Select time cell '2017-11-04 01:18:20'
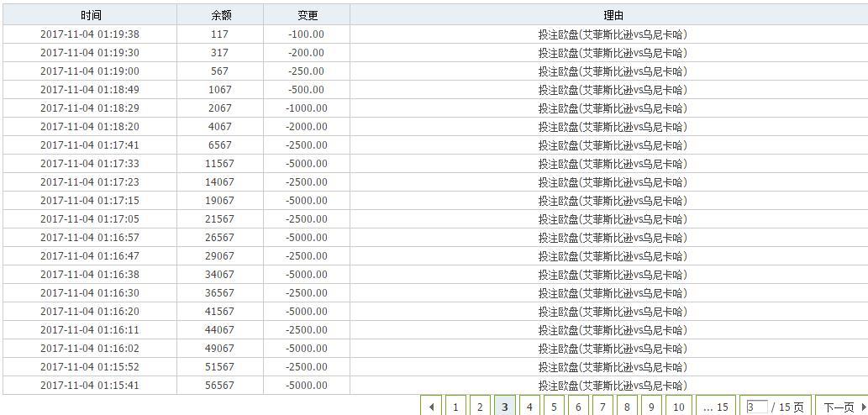Viewport: 868px width, 415px height. [90, 127]
